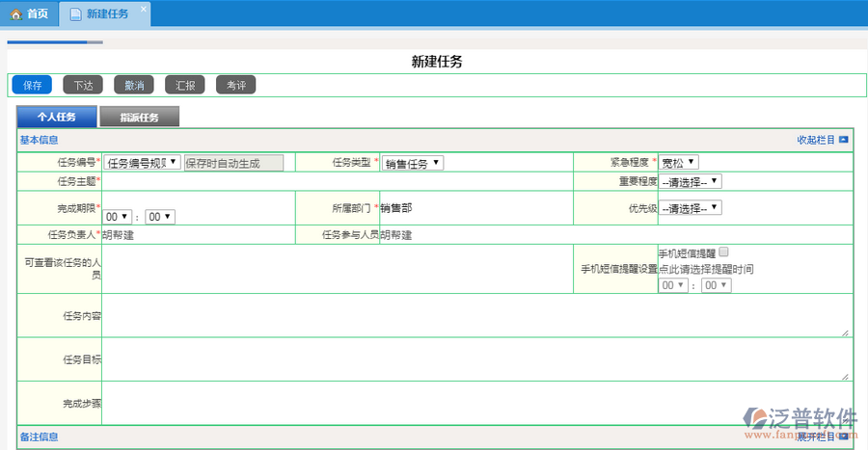Open the SMS reminder minute dropdown
This screenshot has height=450, width=868.
pos(716,285)
